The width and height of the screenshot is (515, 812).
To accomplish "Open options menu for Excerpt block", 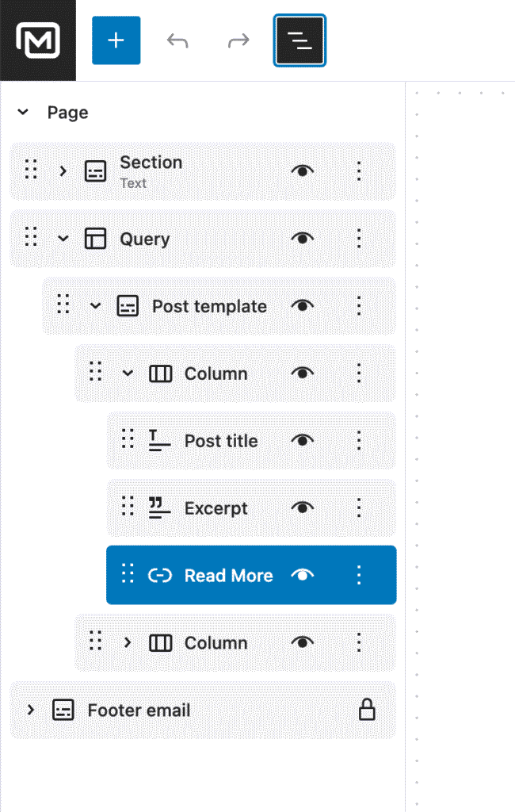I will pos(359,508).
